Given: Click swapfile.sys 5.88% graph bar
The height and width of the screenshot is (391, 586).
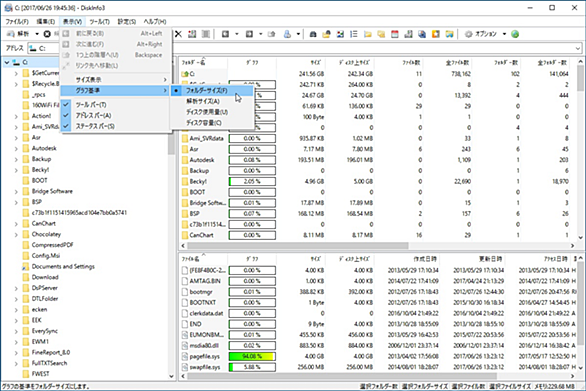Looking at the screenshot, I should tap(252, 367).
